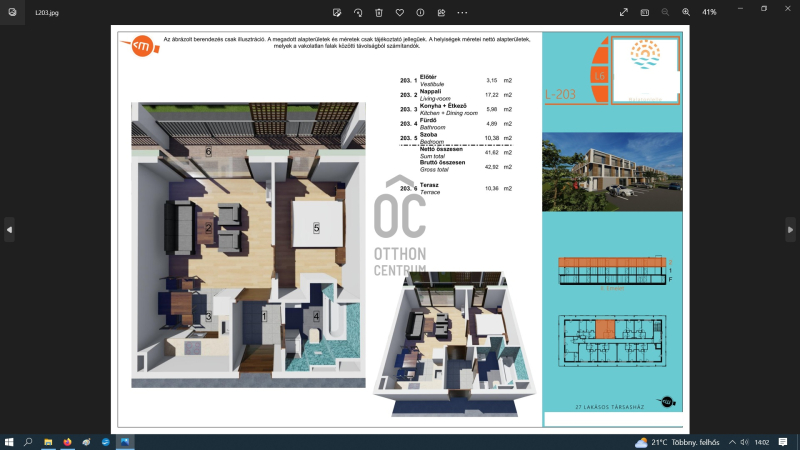Go to previous image with left arrow

pos(9,229)
